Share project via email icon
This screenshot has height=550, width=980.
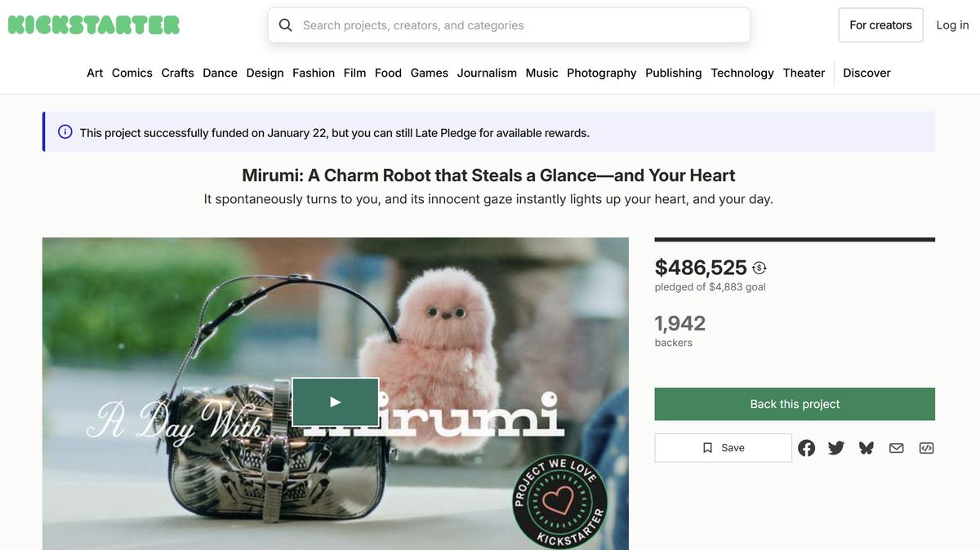[897, 448]
